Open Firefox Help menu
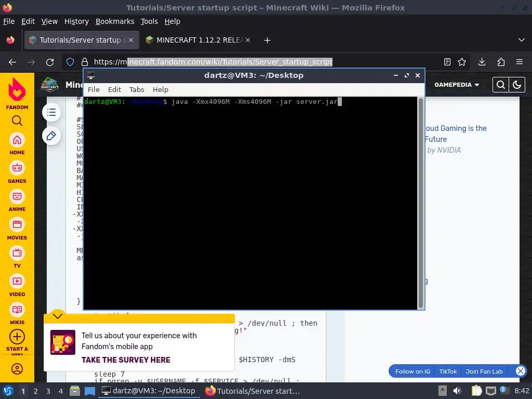 (172, 21)
